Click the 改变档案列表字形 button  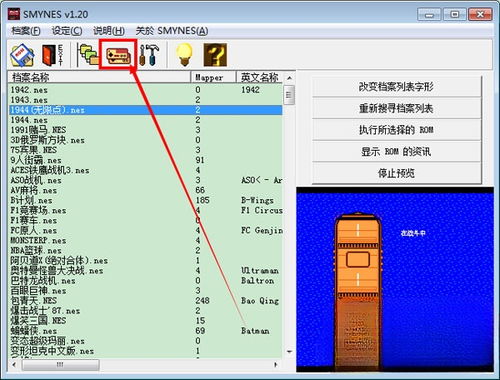pos(397,87)
